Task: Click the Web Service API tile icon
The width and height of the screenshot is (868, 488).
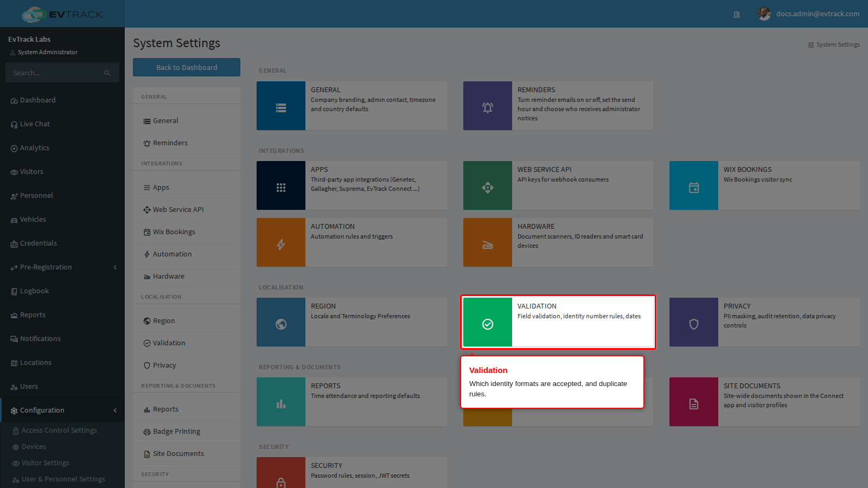Action: [488, 185]
